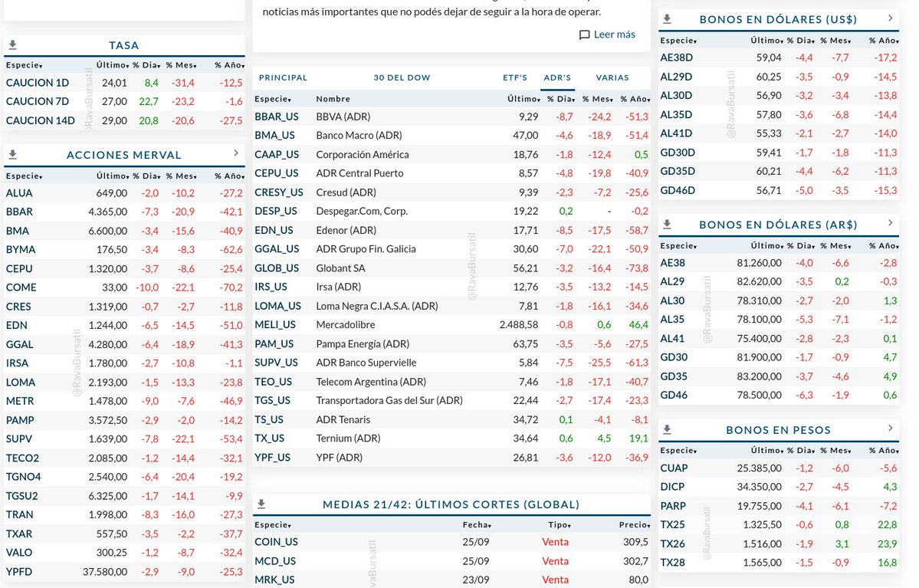The height and width of the screenshot is (588, 919).
Task: Sort the ADR table by Último
Action: [x=524, y=99]
